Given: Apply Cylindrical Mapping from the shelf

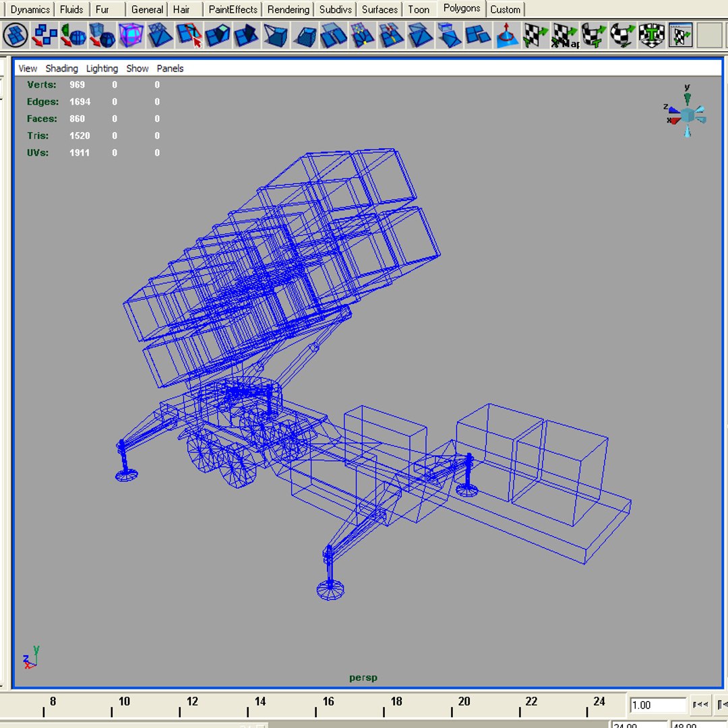Looking at the screenshot, I should (x=594, y=36).
